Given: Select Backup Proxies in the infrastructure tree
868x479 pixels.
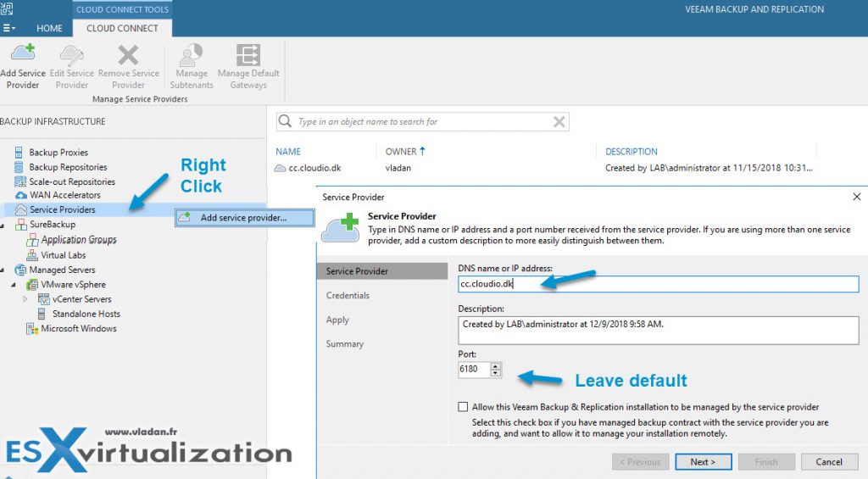Looking at the screenshot, I should (x=58, y=153).
